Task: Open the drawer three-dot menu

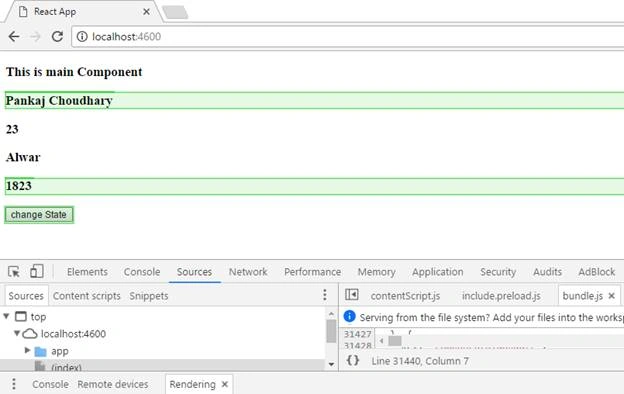Action: [x=14, y=384]
